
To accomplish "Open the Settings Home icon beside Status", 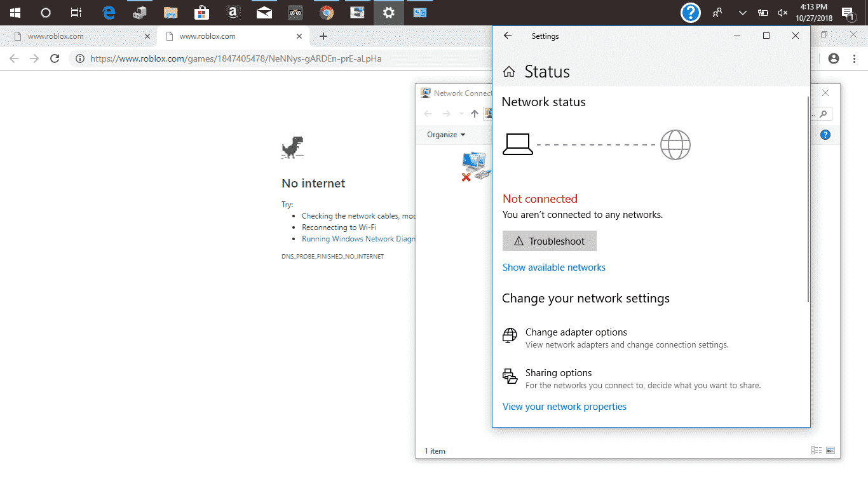I will point(508,72).
